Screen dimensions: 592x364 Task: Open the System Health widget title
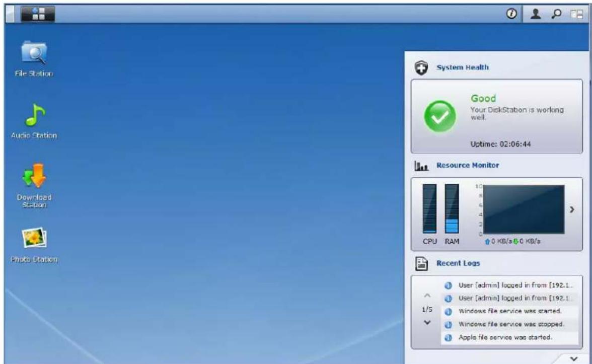click(x=463, y=67)
